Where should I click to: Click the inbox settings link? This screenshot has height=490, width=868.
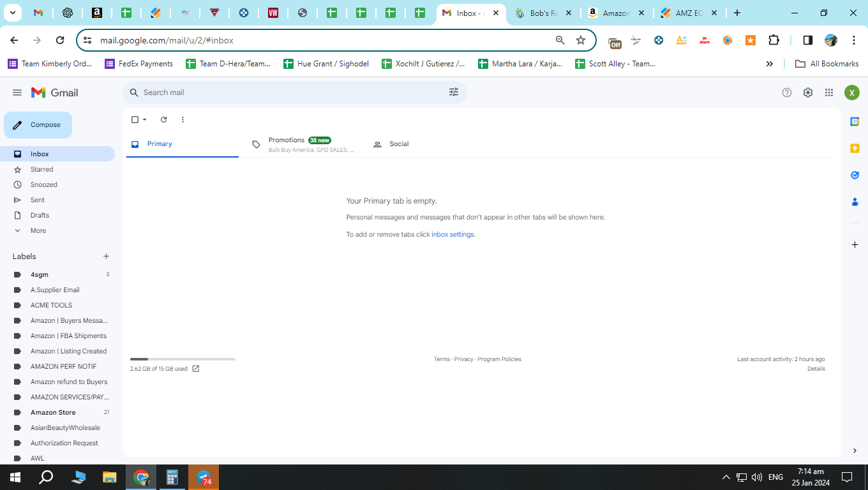point(453,234)
